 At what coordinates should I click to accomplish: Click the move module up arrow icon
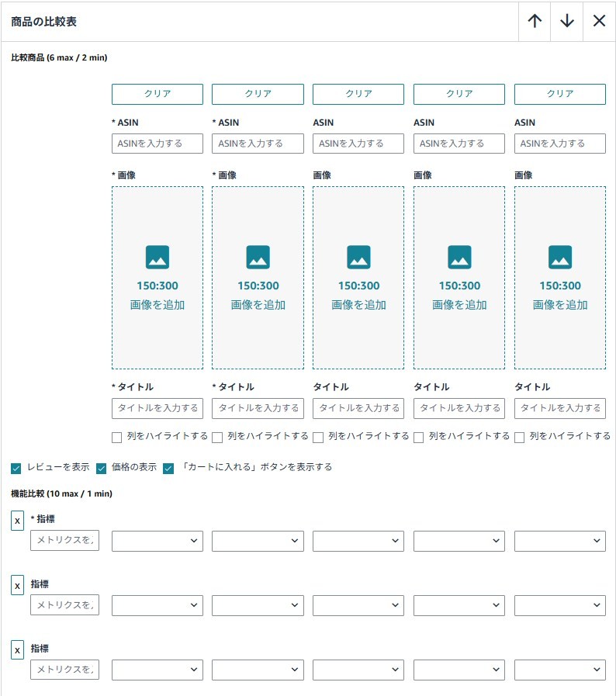[535, 21]
